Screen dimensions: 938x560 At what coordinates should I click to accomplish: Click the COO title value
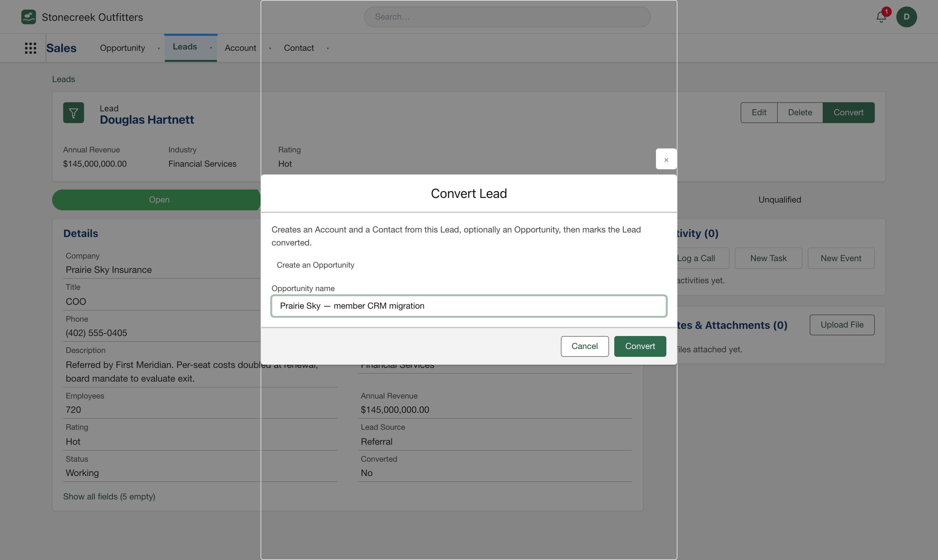coord(76,301)
